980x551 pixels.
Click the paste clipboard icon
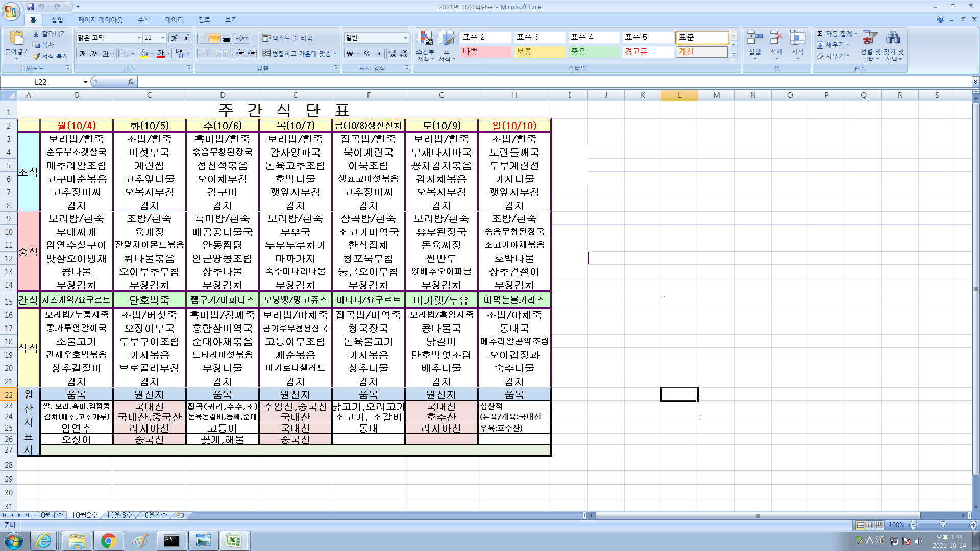(x=16, y=38)
